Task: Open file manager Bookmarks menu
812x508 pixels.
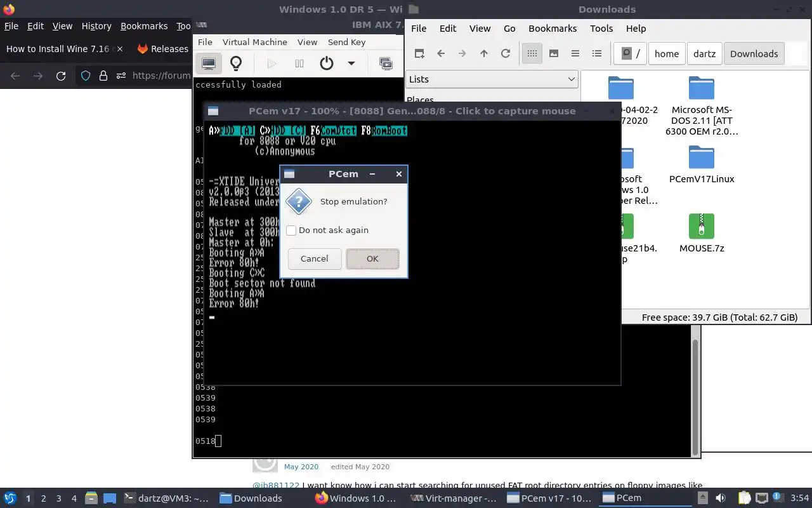Action: tap(553, 29)
